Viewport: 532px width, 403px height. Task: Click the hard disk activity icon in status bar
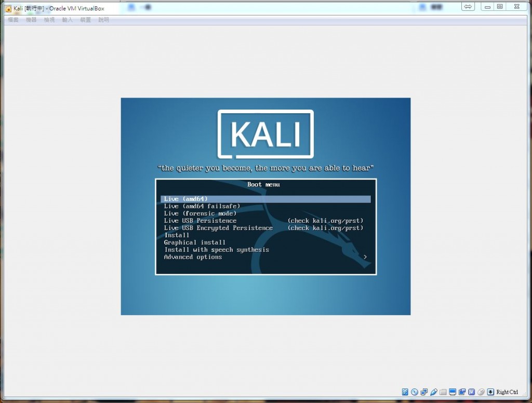(x=405, y=392)
